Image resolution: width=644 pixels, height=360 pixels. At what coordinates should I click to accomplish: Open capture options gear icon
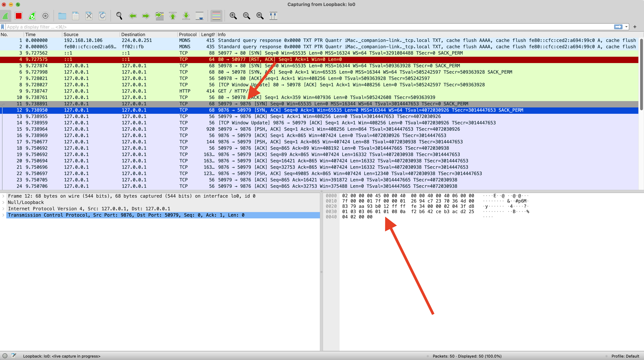[45, 16]
